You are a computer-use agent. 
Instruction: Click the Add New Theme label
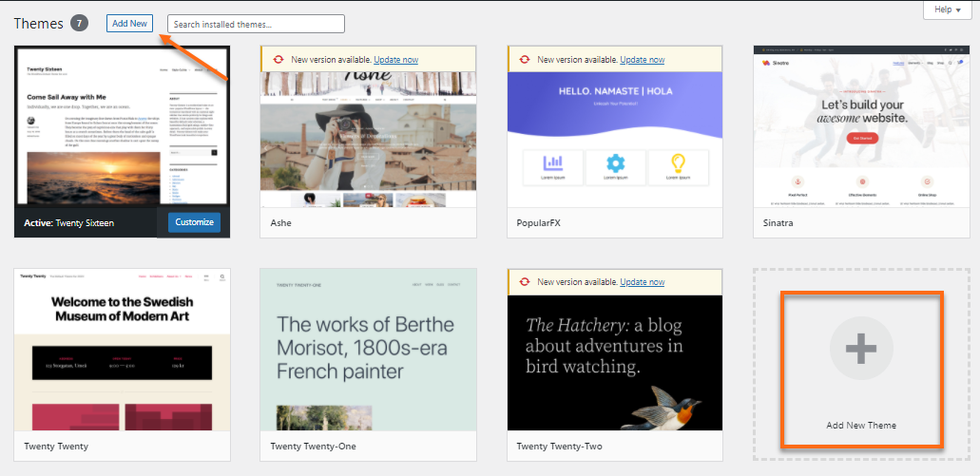861,425
